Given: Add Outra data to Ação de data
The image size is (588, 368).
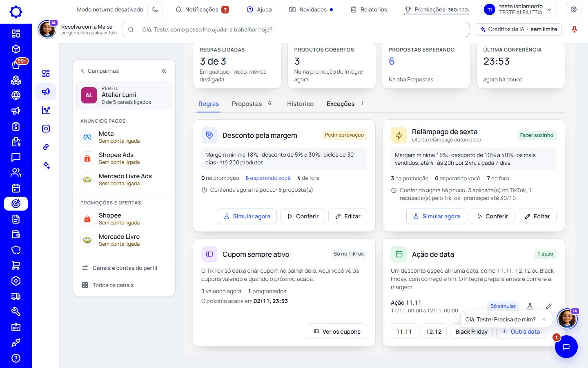Looking at the screenshot, I should click(x=521, y=332).
